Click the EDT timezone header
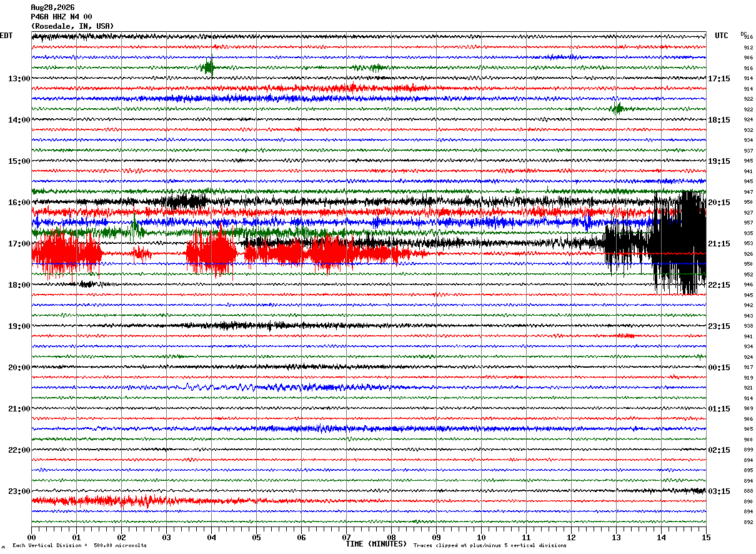The width and height of the screenshot is (756, 554). (x=6, y=36)
